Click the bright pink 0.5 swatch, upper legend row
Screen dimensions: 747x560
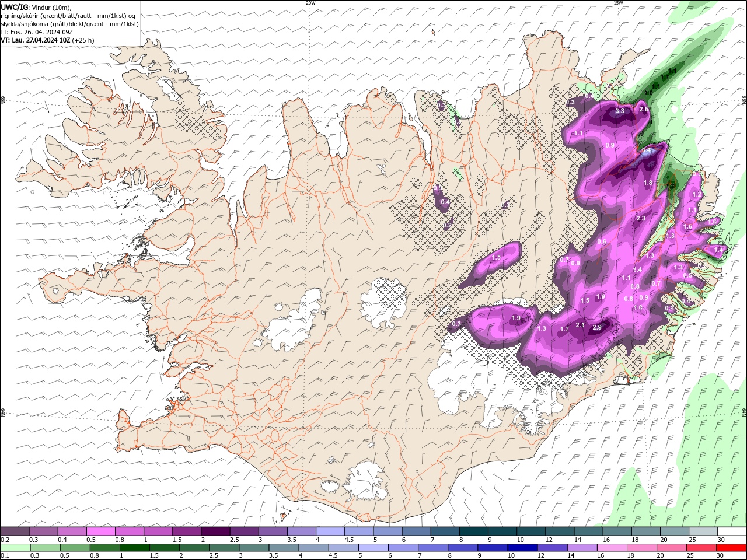pyautogui.click(x=100, y=531)
